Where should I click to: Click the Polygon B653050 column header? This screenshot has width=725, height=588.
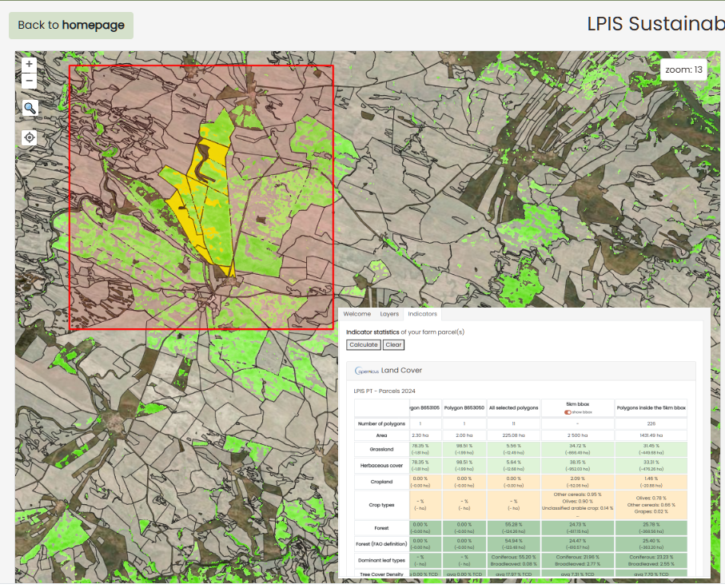pos(464,407)
